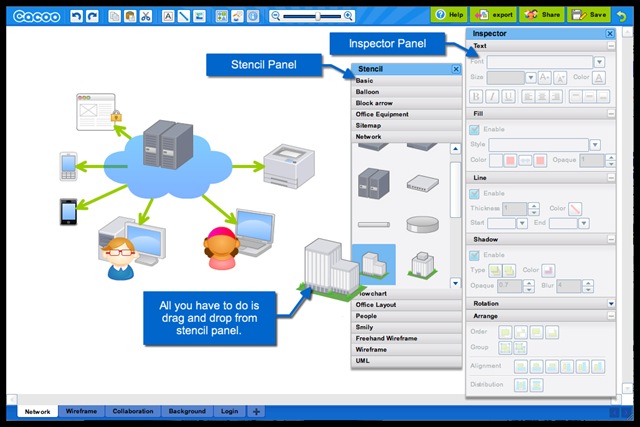Toggle the Shadow Enable checkbox
The image size is (640, 427).
click(475, 256)
